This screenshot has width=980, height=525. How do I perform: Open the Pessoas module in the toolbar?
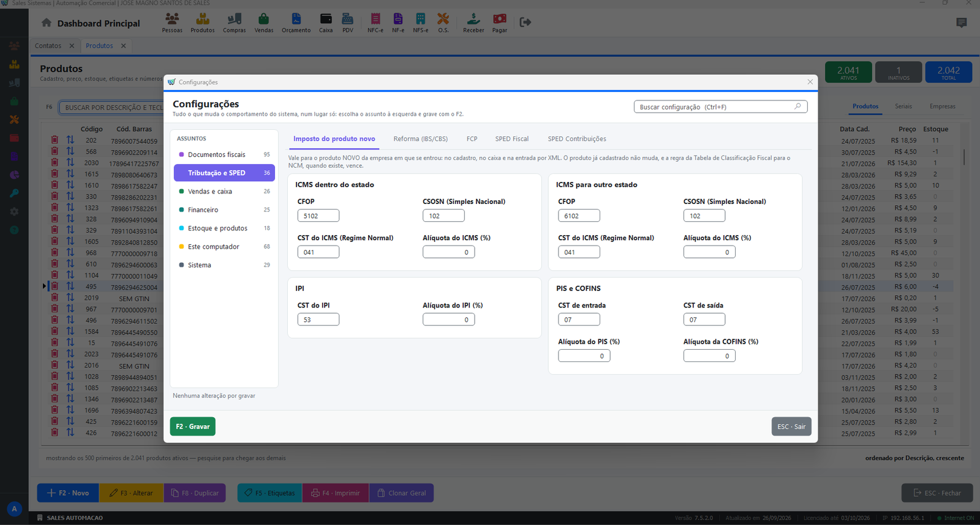point(172,23)
